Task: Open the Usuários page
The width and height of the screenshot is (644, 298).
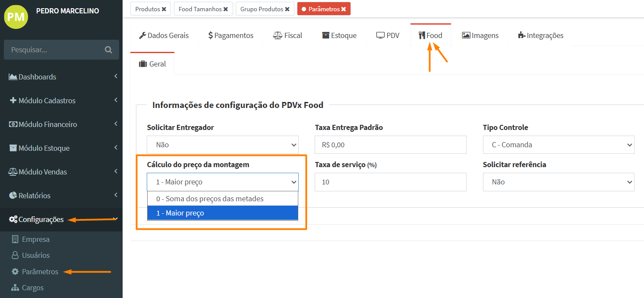Action: click(35, 255)
